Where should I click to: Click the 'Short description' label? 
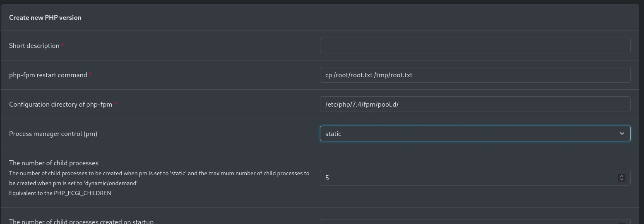(34, 45)
